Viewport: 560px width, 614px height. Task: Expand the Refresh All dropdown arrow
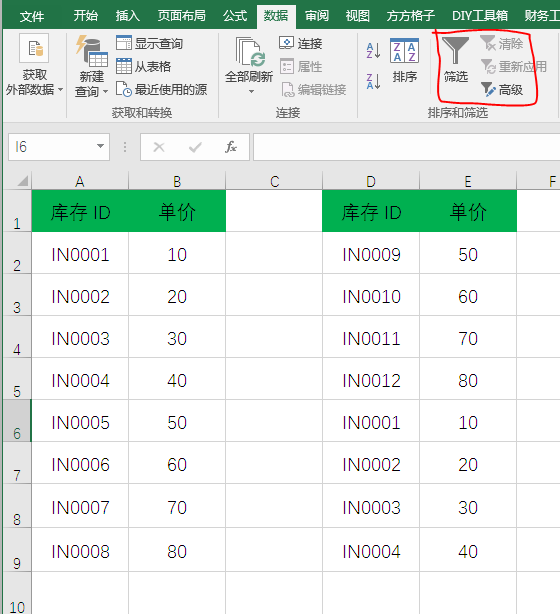(251, 91)
